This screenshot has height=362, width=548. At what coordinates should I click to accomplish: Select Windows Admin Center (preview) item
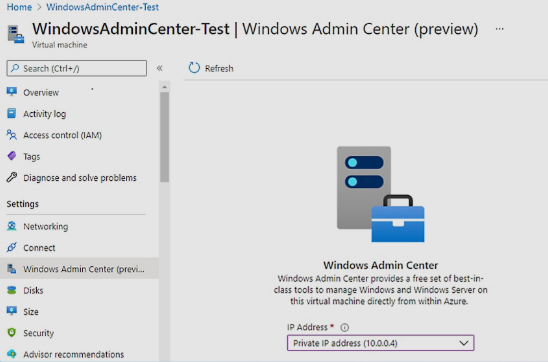[x=79, y=269]
